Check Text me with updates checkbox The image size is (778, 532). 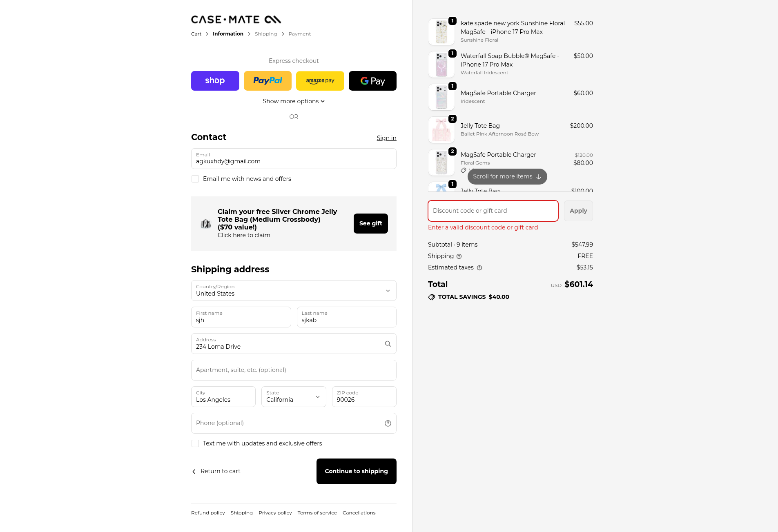coord(195,443)
